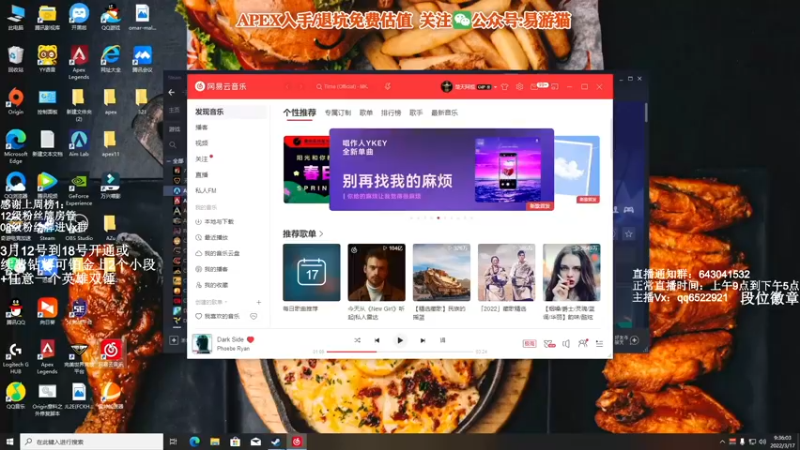Click the green spring banner on left
800x450 pixels.
[306, 169]
